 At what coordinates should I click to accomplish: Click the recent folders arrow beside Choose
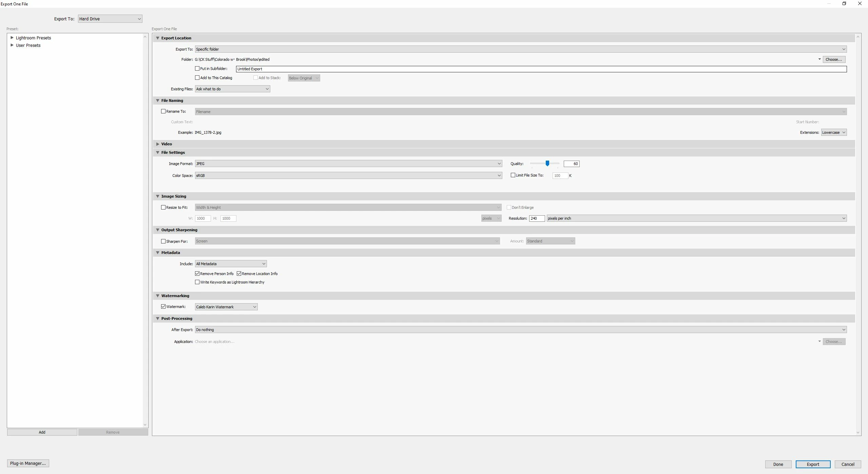[819, 59]
